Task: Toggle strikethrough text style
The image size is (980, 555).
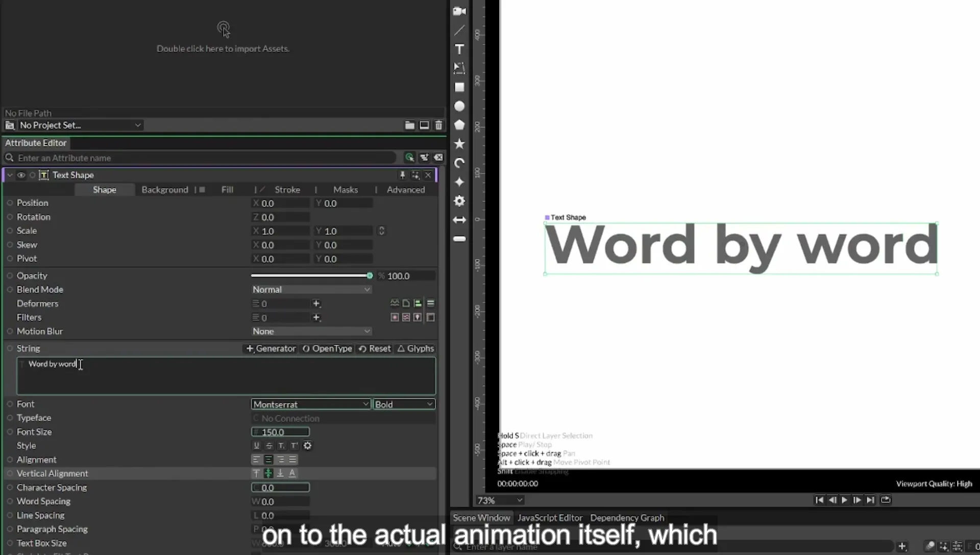Action: [x=269, y=446]
